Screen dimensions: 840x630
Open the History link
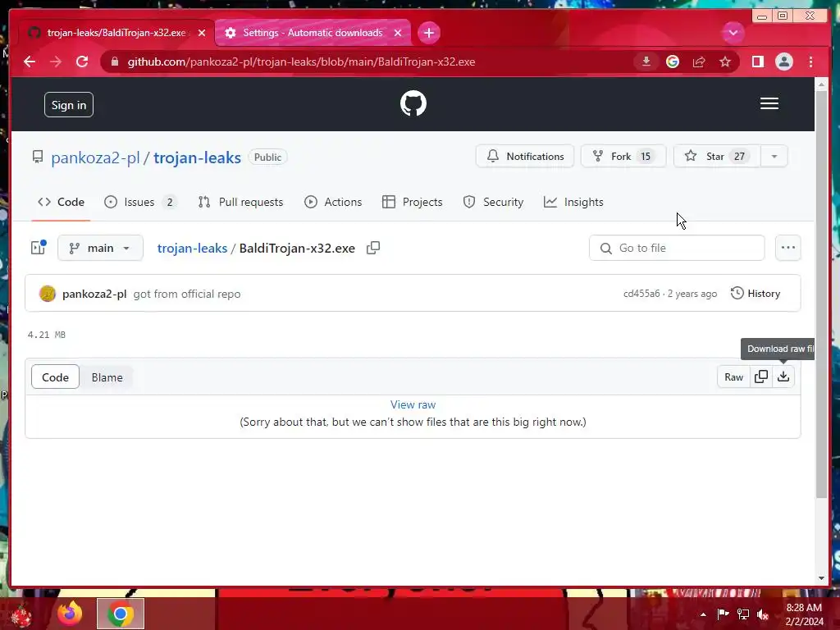pos(756,294)
